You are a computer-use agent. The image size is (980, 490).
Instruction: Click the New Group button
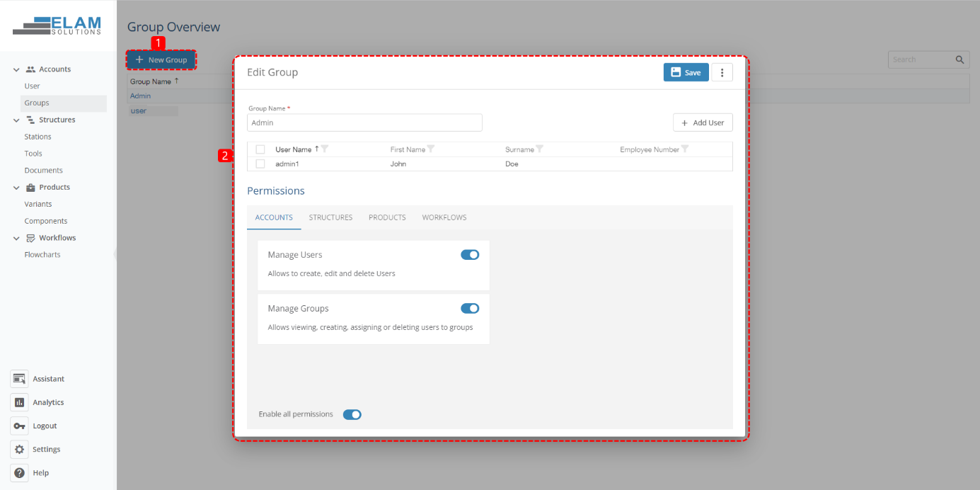161,59
